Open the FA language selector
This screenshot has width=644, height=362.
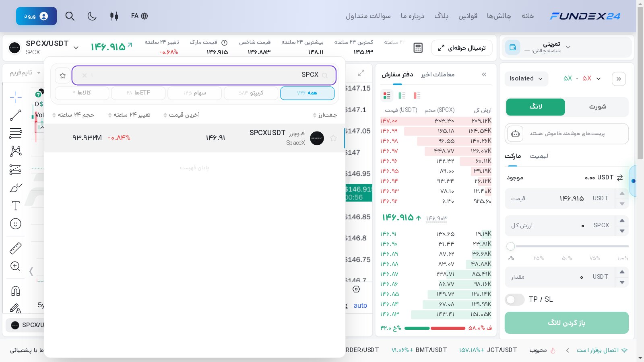(x=140, y=16)
